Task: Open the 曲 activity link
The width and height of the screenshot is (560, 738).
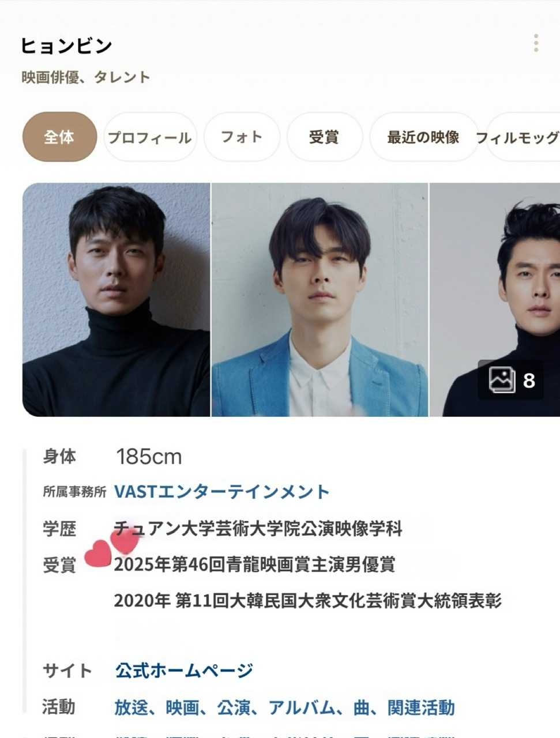Action: 362,707
